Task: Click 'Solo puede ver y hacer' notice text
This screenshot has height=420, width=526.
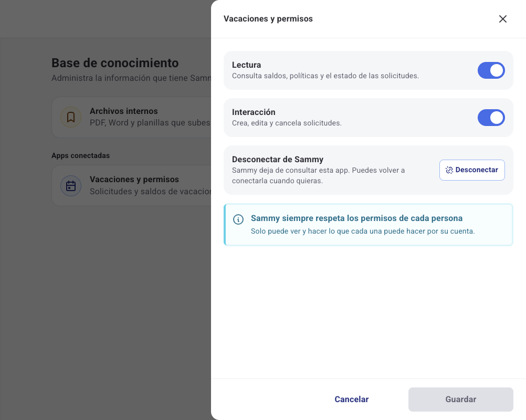Action: (x=363, y=231)
